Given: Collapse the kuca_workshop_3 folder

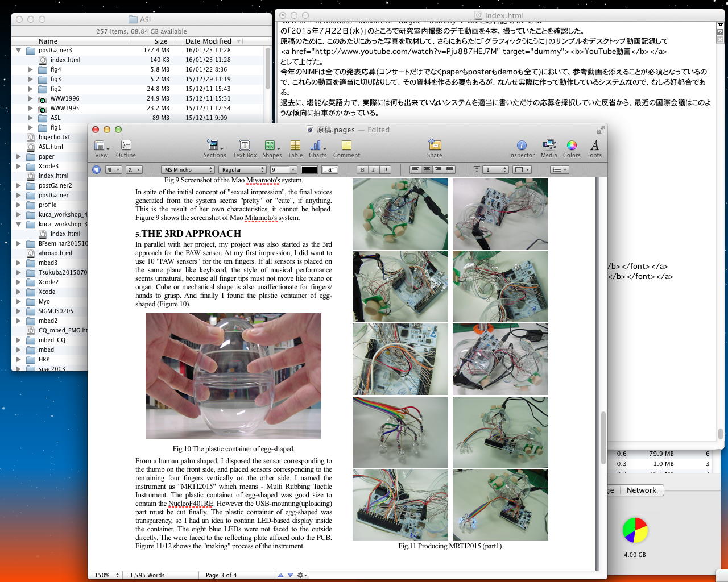Looking at the screenshot, I should [x=18, y=224].
